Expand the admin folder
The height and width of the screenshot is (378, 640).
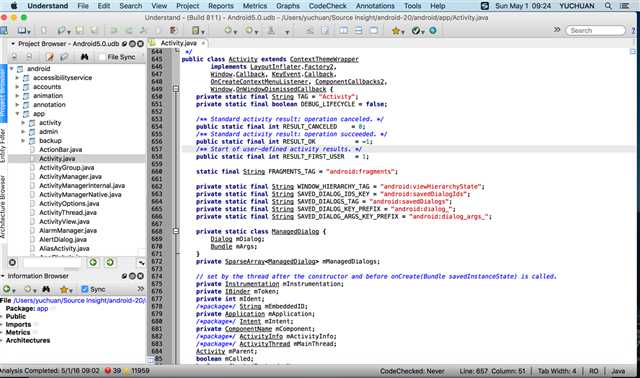pyautogui.click(x=23, y=131)
